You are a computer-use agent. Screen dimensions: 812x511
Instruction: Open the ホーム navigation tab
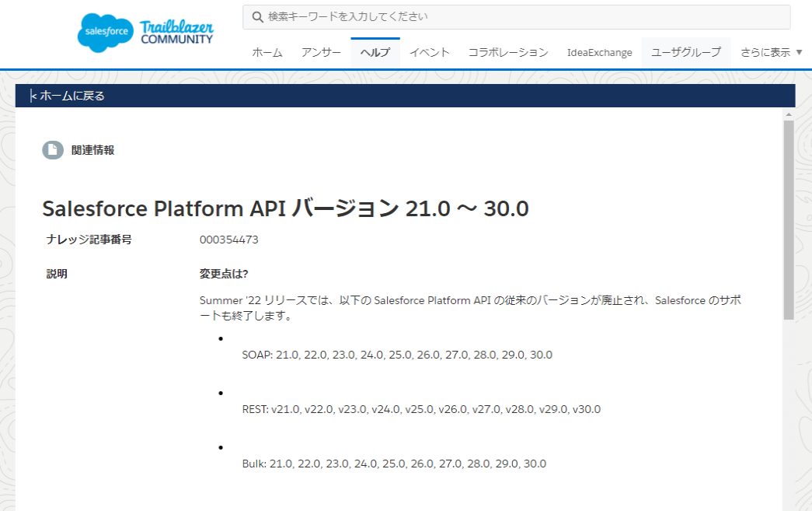click(267, 52)
